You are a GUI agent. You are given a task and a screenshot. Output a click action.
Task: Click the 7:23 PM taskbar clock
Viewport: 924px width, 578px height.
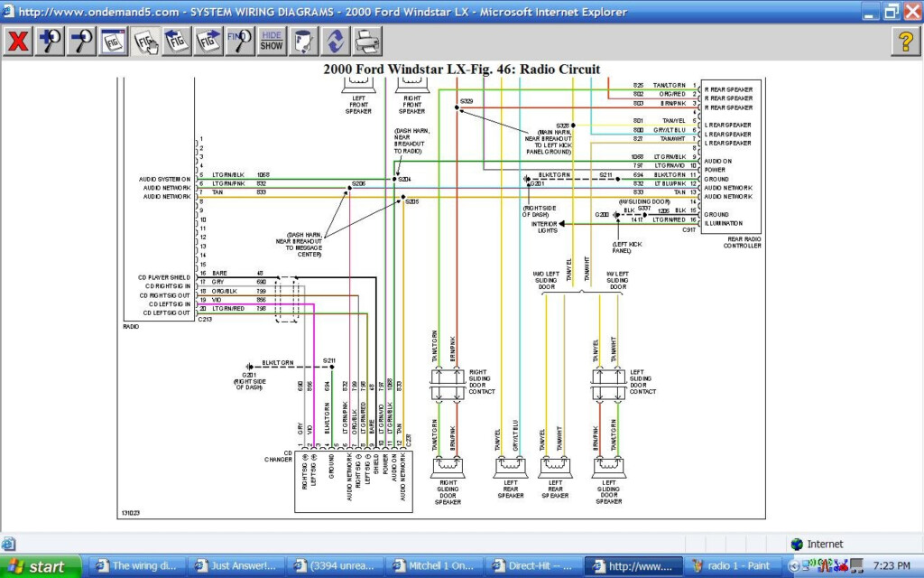tap(891, 566)
